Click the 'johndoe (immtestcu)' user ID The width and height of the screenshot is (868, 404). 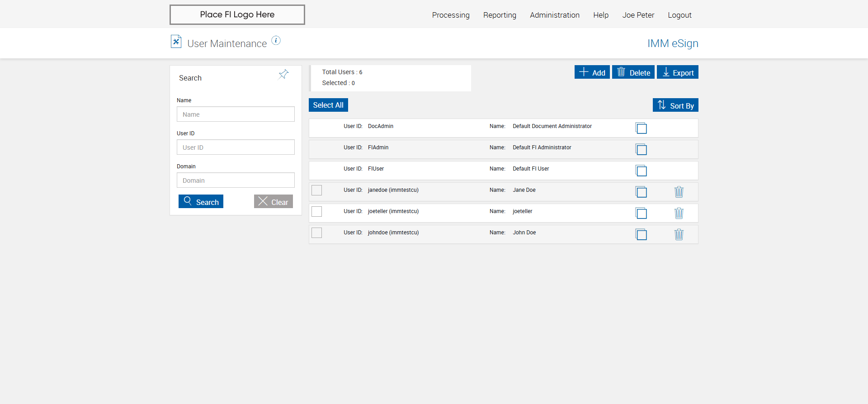coord(393,233)
